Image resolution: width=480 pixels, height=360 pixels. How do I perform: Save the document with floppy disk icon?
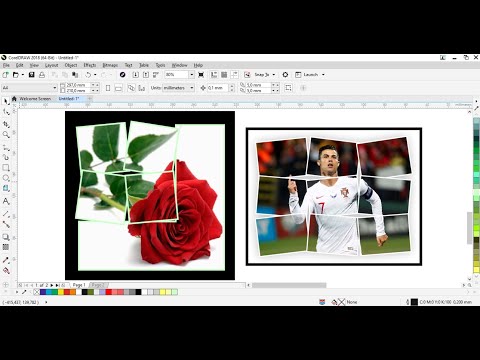tap(32, 75)
